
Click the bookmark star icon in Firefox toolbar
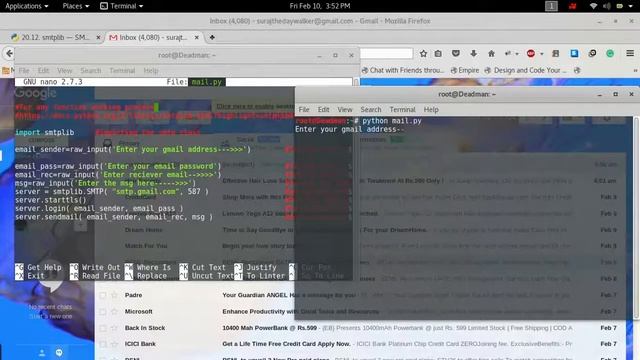[423, 53]
